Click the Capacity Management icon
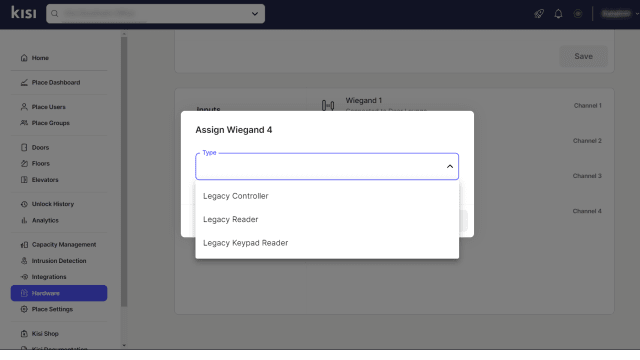The width and height of the screenshot is (640, 360). point(24,244)
